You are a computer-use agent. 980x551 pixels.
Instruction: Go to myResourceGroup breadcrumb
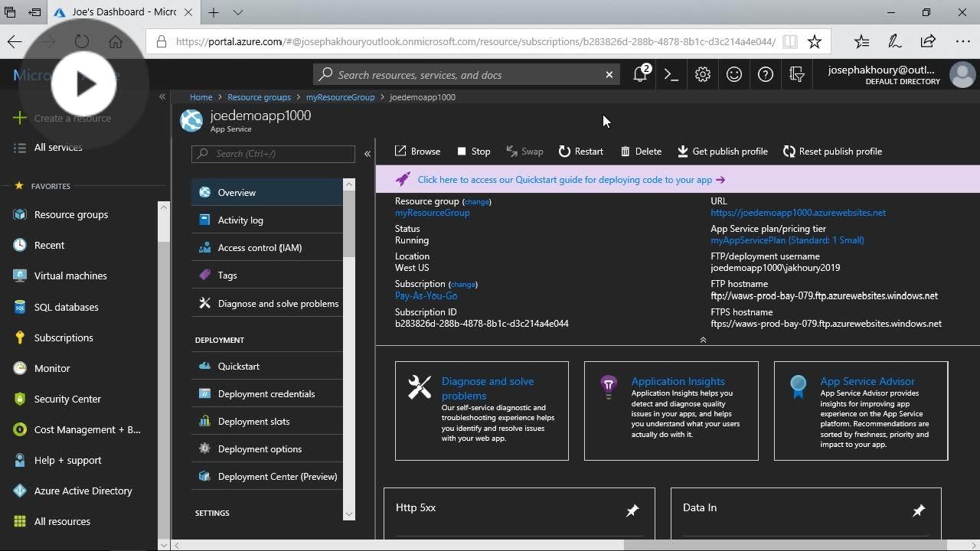340,97
